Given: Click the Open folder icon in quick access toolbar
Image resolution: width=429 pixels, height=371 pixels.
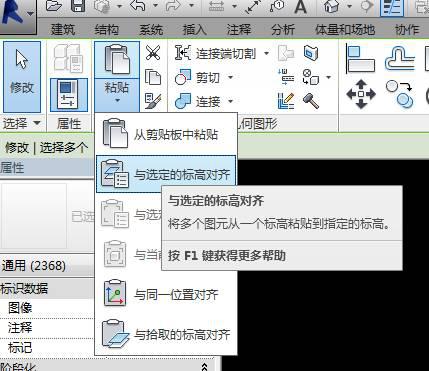Looking at the screenshot, I should coord(54,6).
